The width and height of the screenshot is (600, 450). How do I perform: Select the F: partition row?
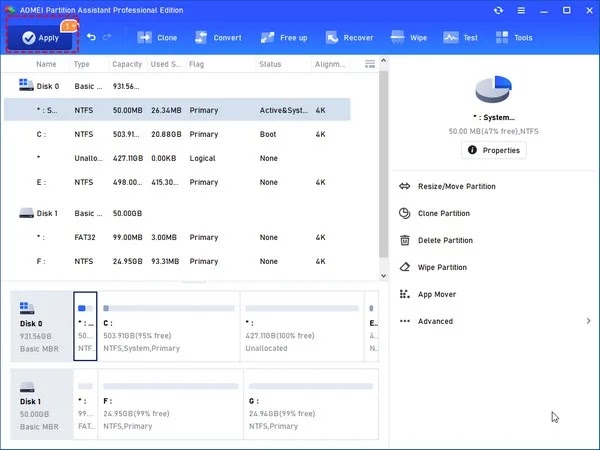pyautogui.click(x=177, y=261)
